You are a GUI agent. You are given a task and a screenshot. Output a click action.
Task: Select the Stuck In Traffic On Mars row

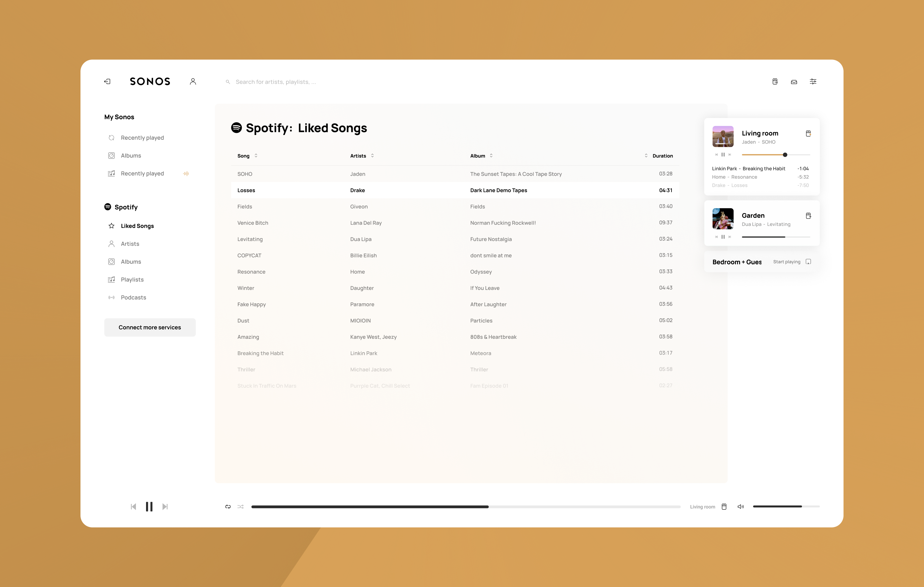[x=455, y=386]
